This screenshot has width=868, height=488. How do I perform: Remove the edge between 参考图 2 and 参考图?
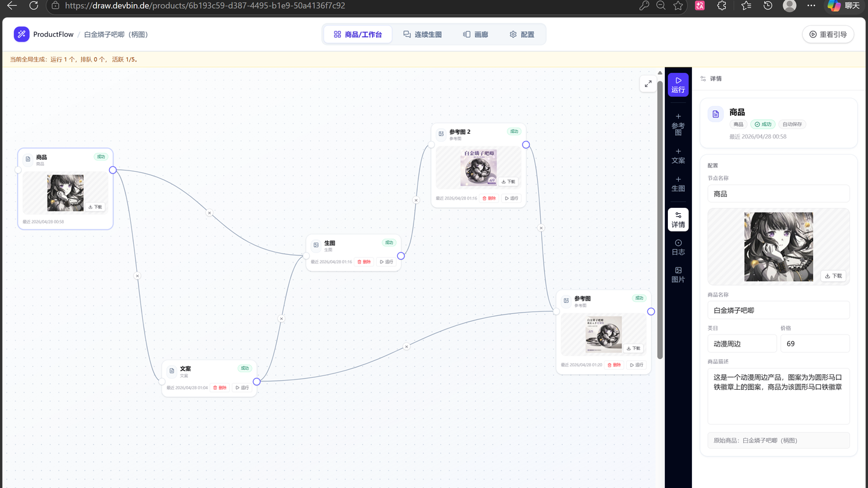coord(541,228)
